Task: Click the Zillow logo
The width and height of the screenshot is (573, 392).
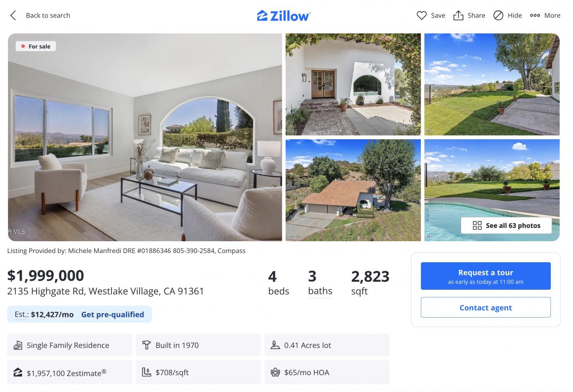Action: pos(284,16)
